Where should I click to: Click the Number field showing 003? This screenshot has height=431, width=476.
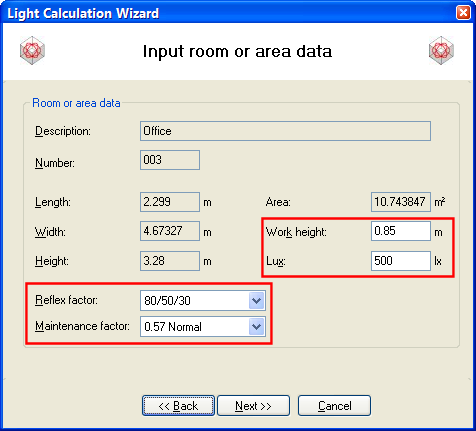coord(170,160)
